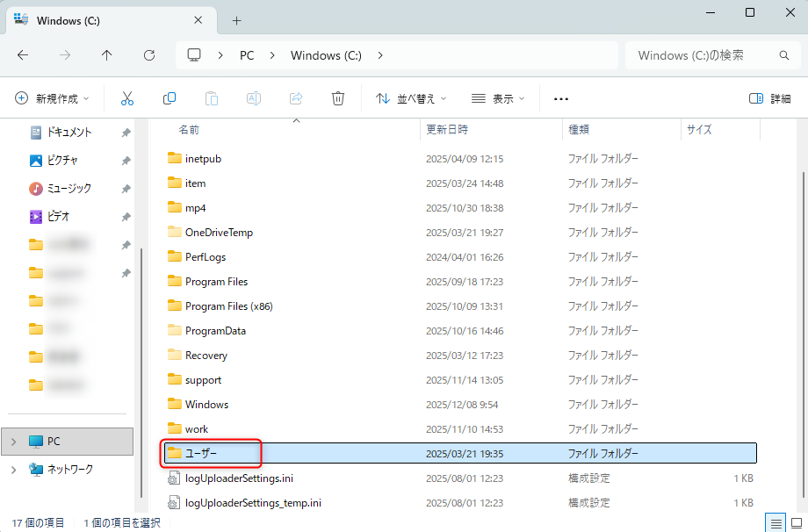The height and width of the screenshot is (532, 808).
Task: Click the Cut scissors icon
Action: click(x=127, y=98)
